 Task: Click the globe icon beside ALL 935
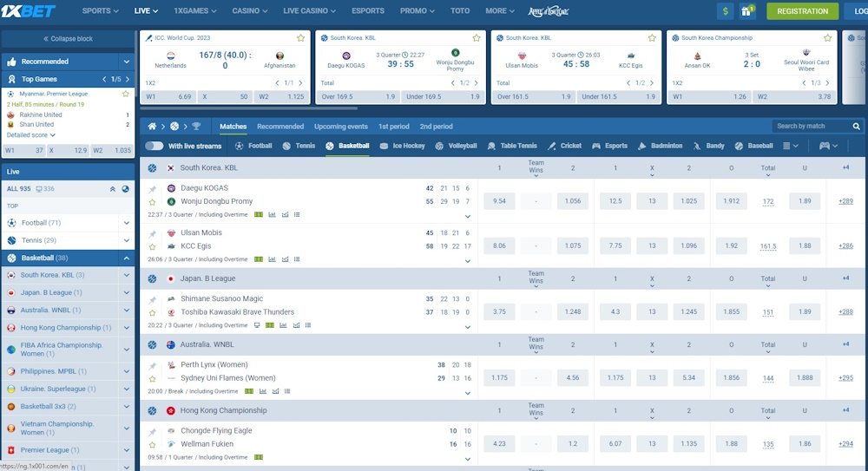coord(126,189)
